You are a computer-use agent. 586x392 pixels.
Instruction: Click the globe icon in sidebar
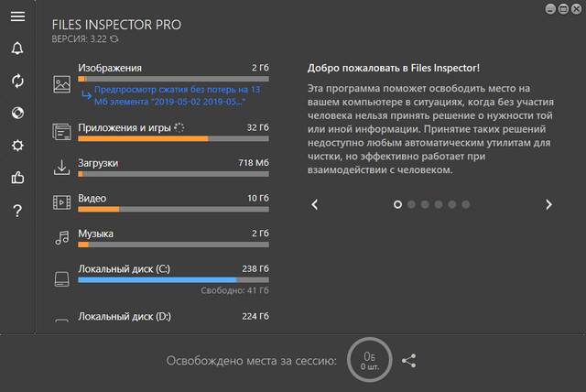point(17,113)
